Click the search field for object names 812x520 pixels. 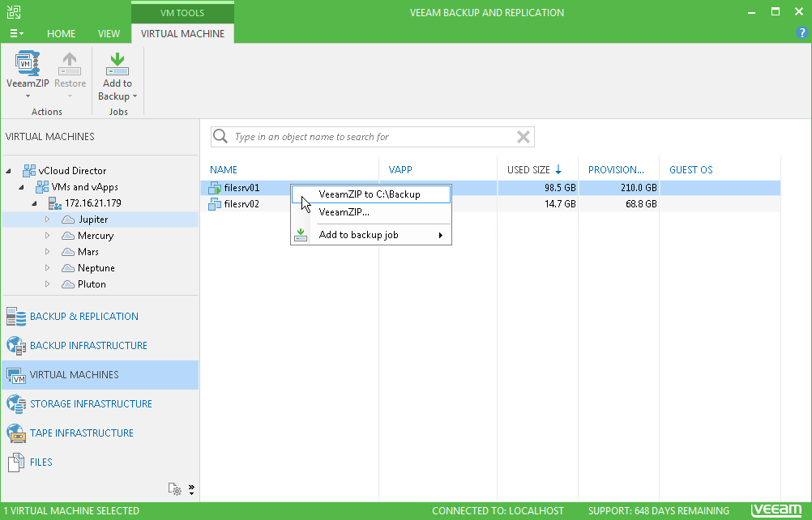373,137
